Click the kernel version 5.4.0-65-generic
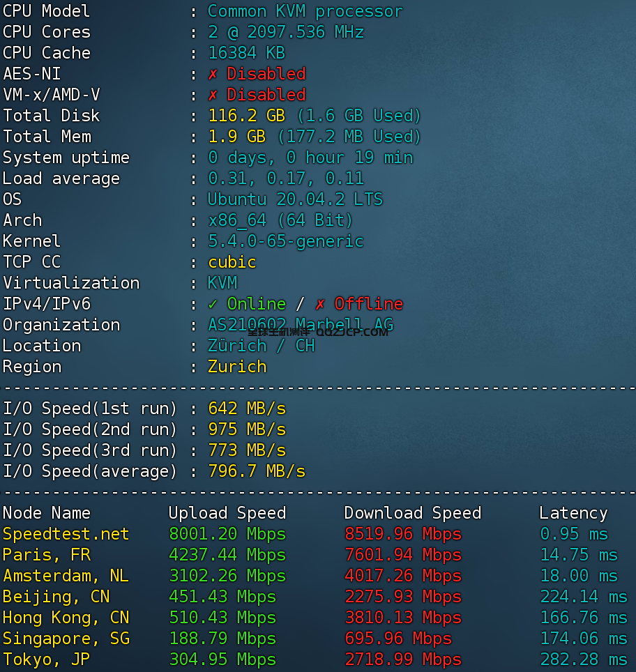 286,241
